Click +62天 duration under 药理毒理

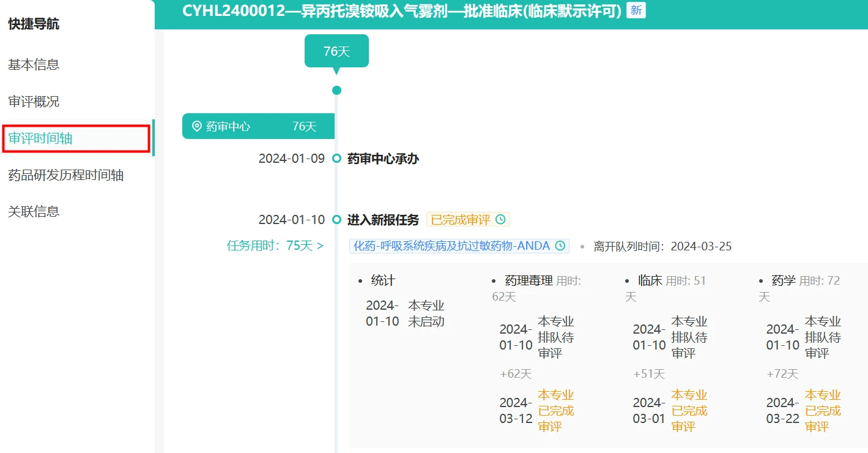(516, 373)
